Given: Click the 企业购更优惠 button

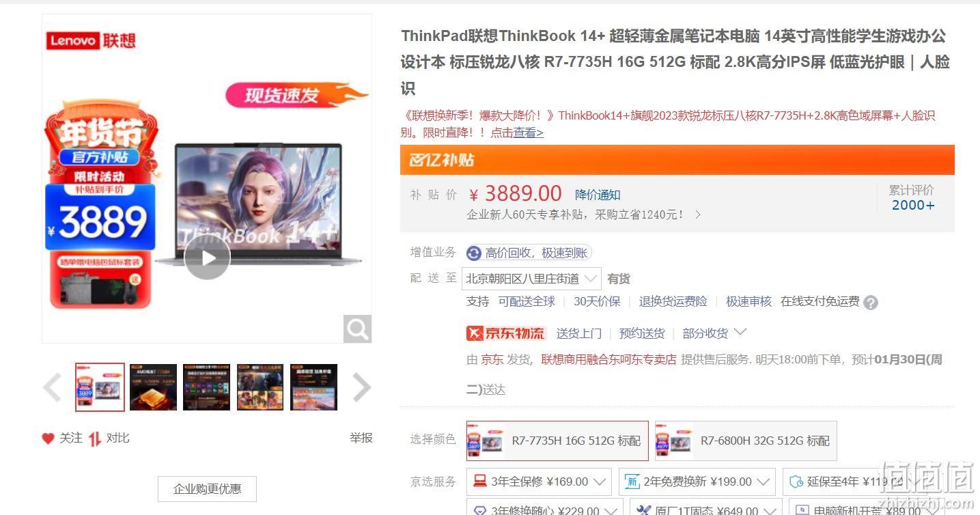Looking at the screenshot, I should 207,489.
